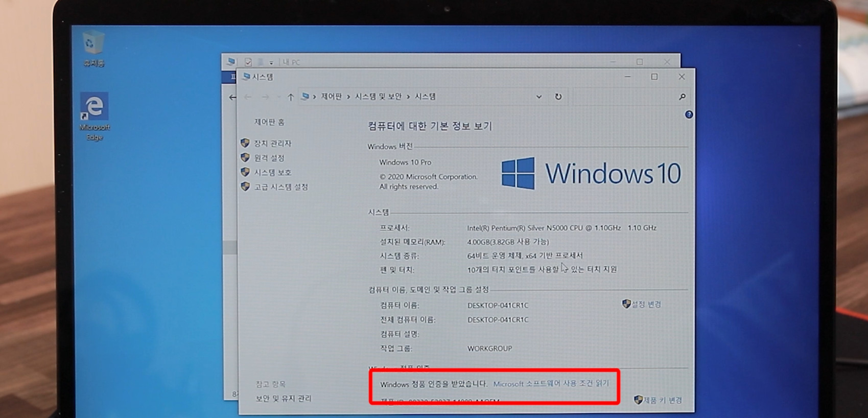This screenshot has width=868, height=418.
Task: Open the Microsoft Edge desktop shortcut
Action: 95,117
